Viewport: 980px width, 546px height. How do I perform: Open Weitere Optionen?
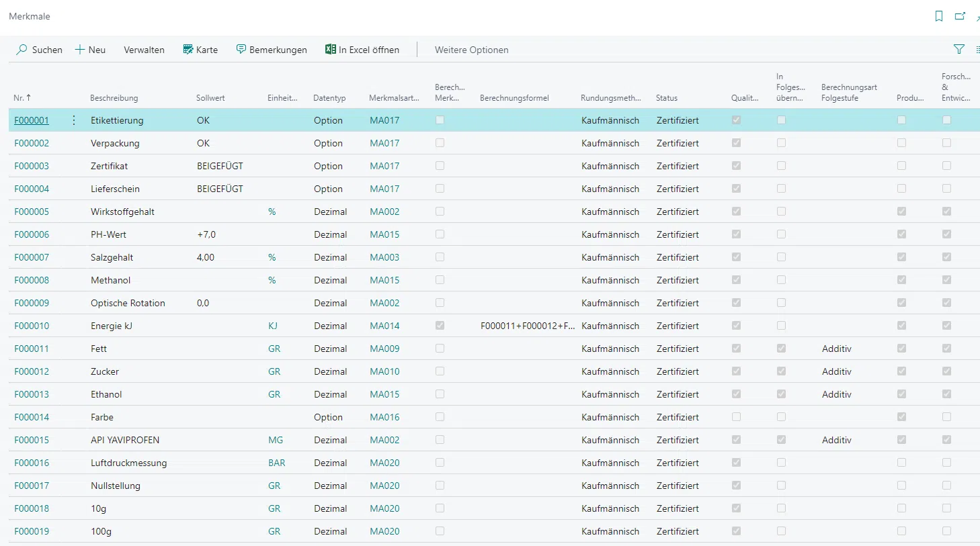coord(471,50)
